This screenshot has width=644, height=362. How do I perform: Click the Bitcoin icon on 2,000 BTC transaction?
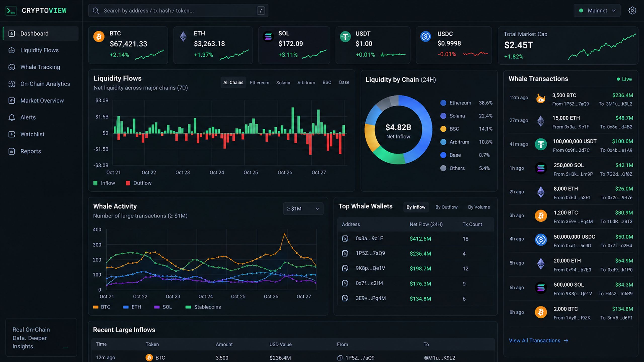tap(541, 312)
